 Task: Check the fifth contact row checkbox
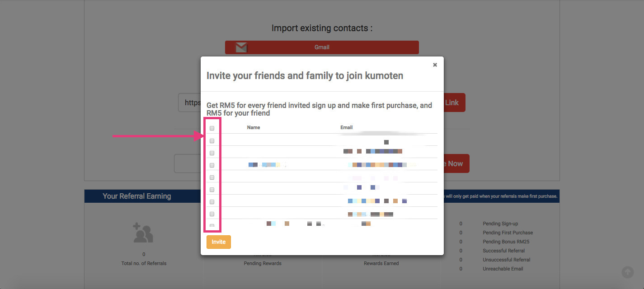click(x=212, y=190)
